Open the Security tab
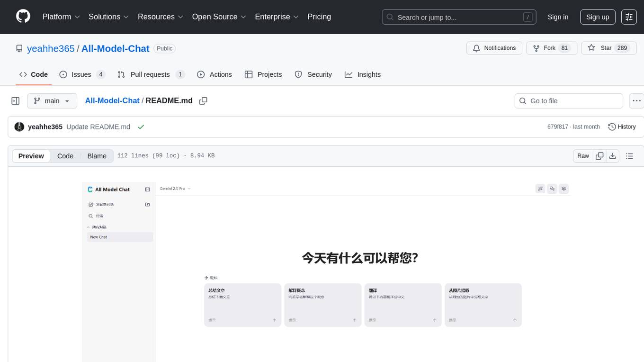This screenshot has width=644, height=362. tap(313, 74)
